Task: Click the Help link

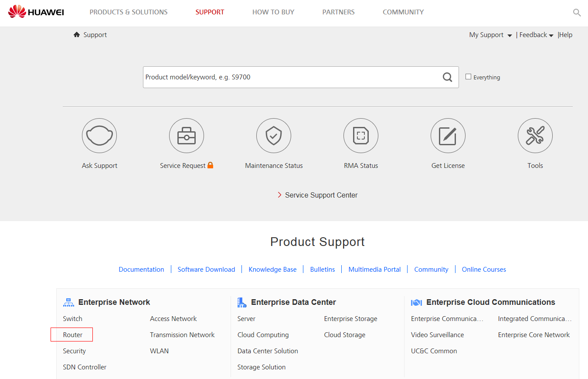Action: click(x=566, y=35)
